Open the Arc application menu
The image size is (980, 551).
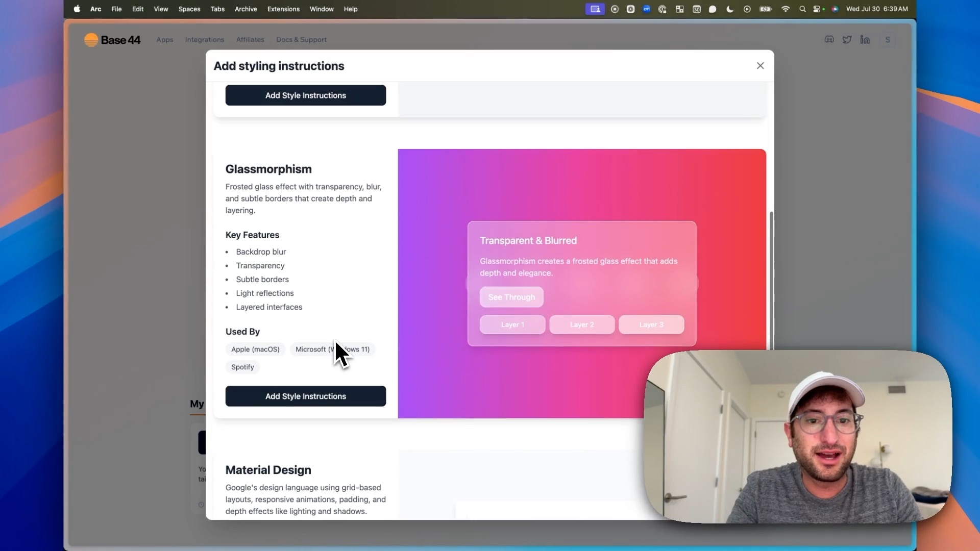[x=95, y=9]
